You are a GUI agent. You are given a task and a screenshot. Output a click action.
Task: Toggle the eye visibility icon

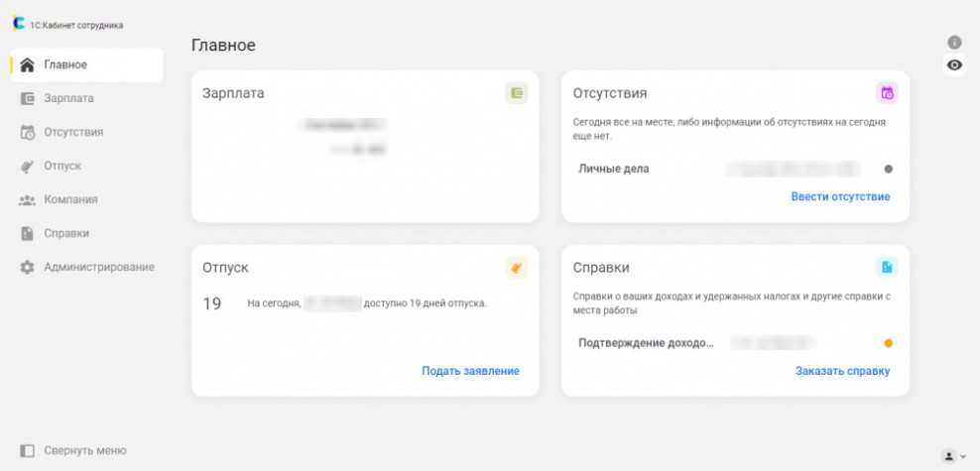point(954,65)
